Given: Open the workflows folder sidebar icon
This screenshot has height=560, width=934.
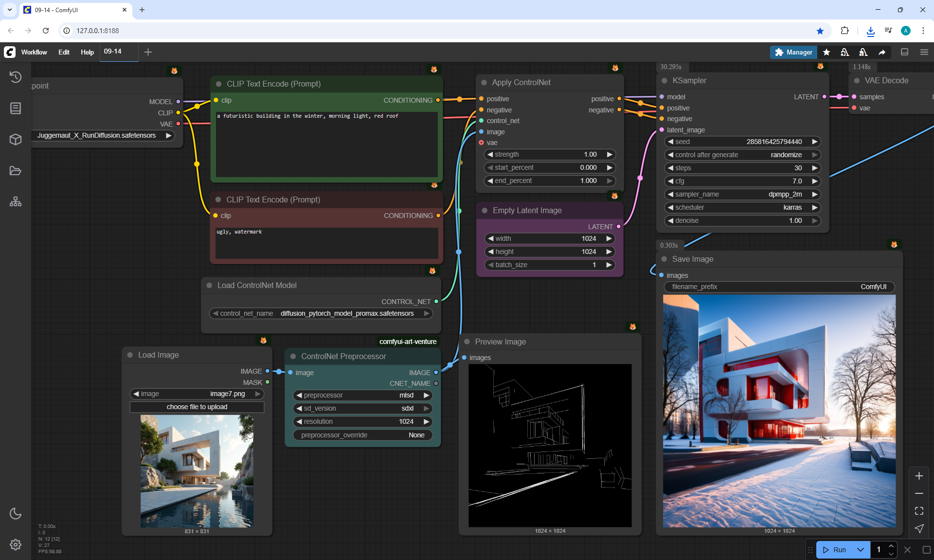Looking at the screenshot, I should click(x=16, y=171).
